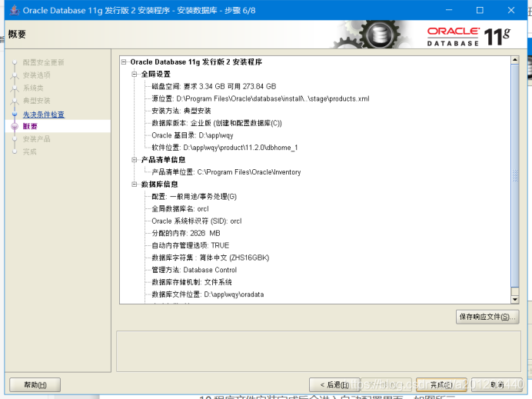Click the 全局设置 section label
Viewport: 532px width, 399px height.
[x=156, y=74]
